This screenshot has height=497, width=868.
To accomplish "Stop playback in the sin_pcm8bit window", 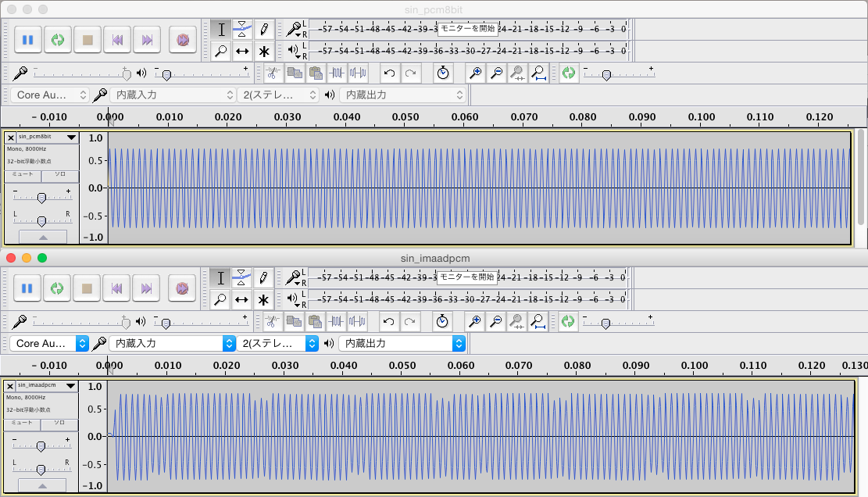I will click(88, 40).
